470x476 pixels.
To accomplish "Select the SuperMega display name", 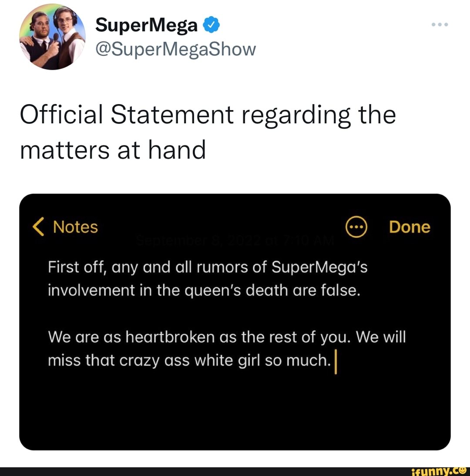I will [146, 25].
